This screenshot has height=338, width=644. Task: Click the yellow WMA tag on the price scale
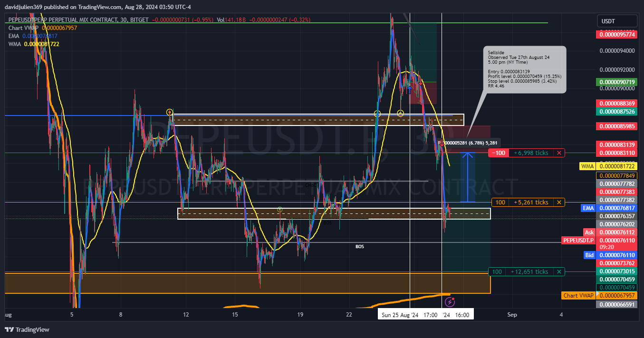click(x=587, y=166)
